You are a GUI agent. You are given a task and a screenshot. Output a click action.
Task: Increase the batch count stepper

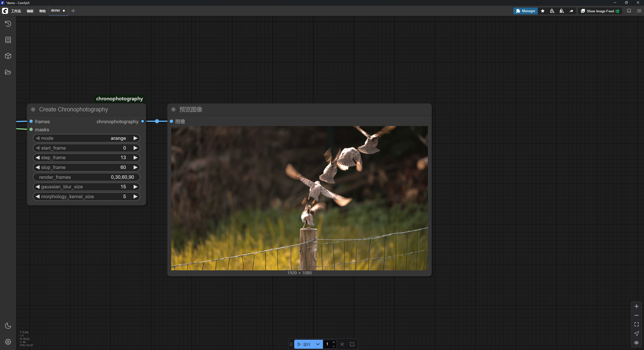click(334, 342)
